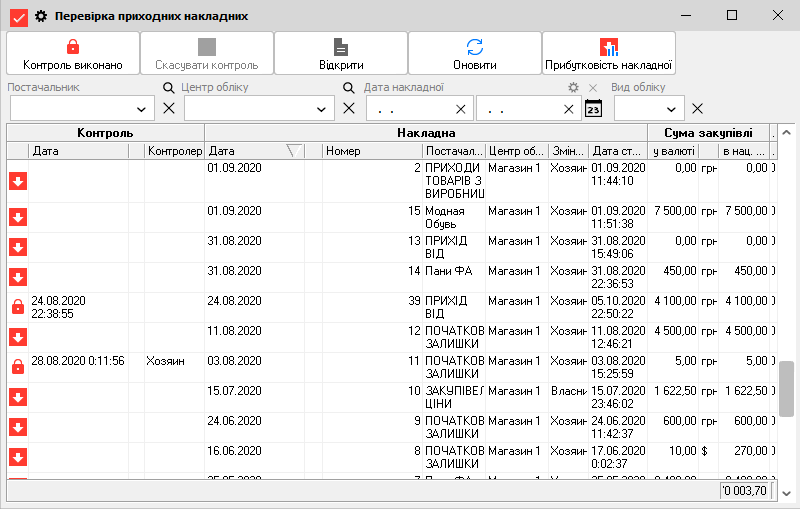Clear the 'Вид обліку' filter with X
800x509 pixels.
click(x=698, y=109)
